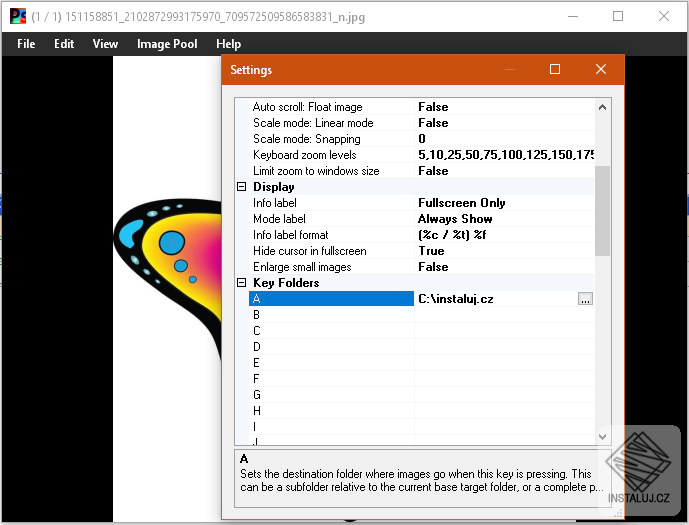Select key folder I row
Viewport: 689px width, 525px height.
coord(422,427)
